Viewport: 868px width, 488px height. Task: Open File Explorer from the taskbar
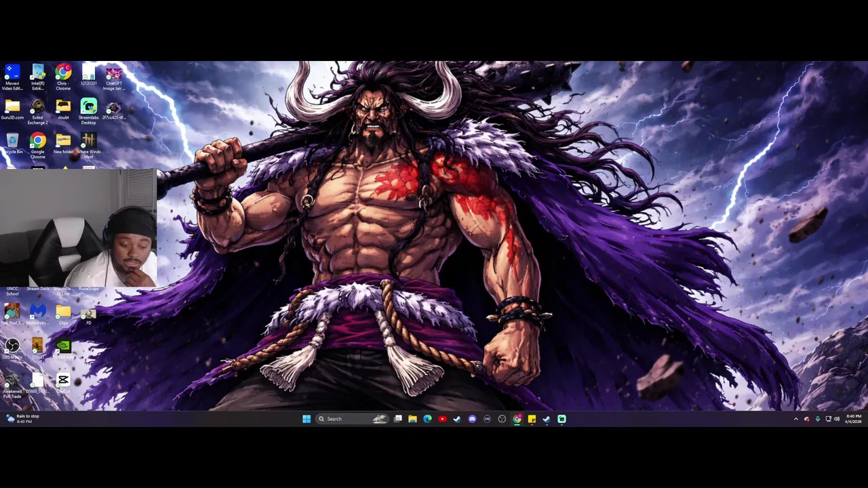(412, 419)
